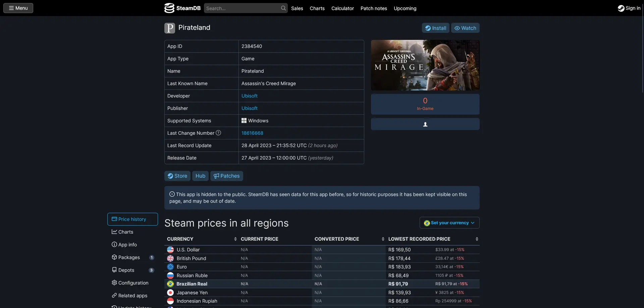Click the Install button

tap(435, 28)
